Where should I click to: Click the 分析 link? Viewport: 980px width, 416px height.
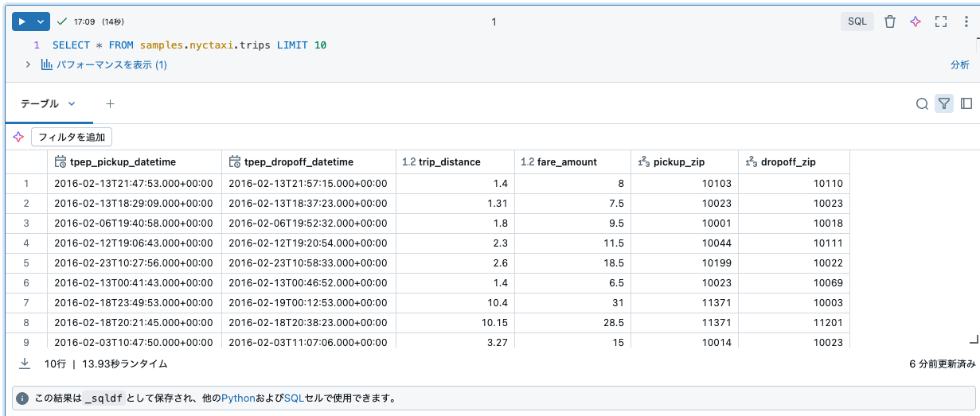click(959, 64)
